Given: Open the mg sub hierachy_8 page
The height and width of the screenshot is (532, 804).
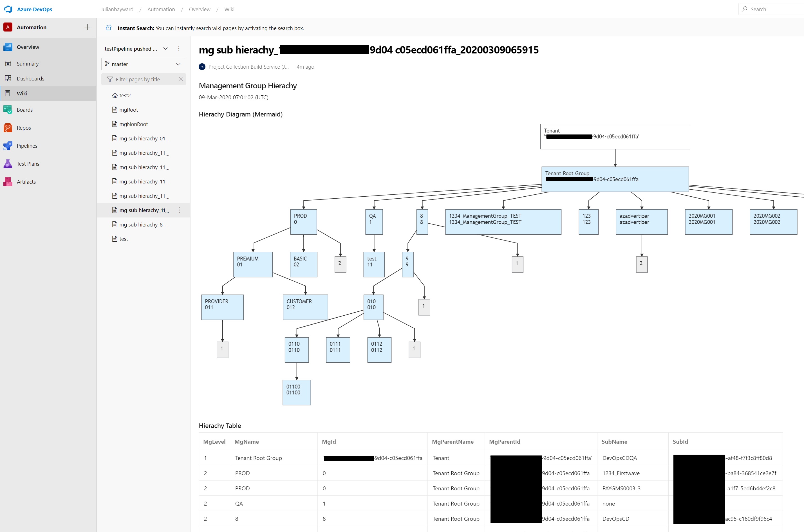Looking at the screenshot, I should coord(144,225).
